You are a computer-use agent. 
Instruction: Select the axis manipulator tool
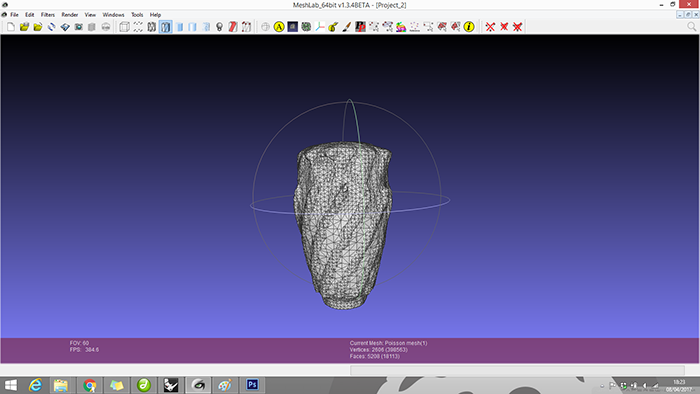pos(320,27)
